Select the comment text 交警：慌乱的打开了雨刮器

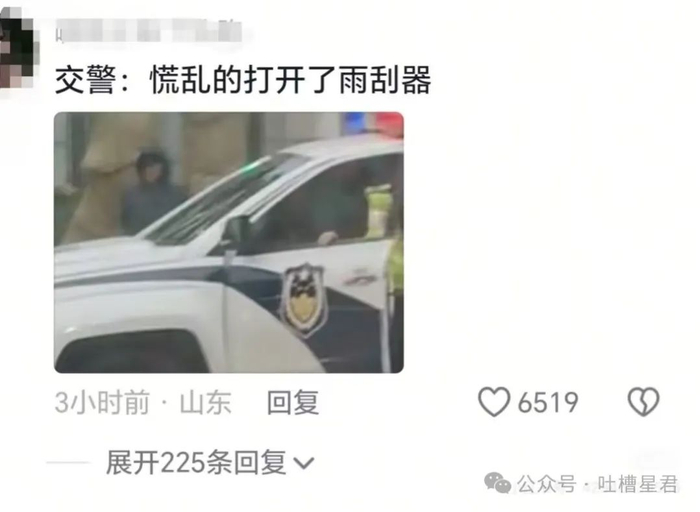pyautogui.click(x=243, y=80)
